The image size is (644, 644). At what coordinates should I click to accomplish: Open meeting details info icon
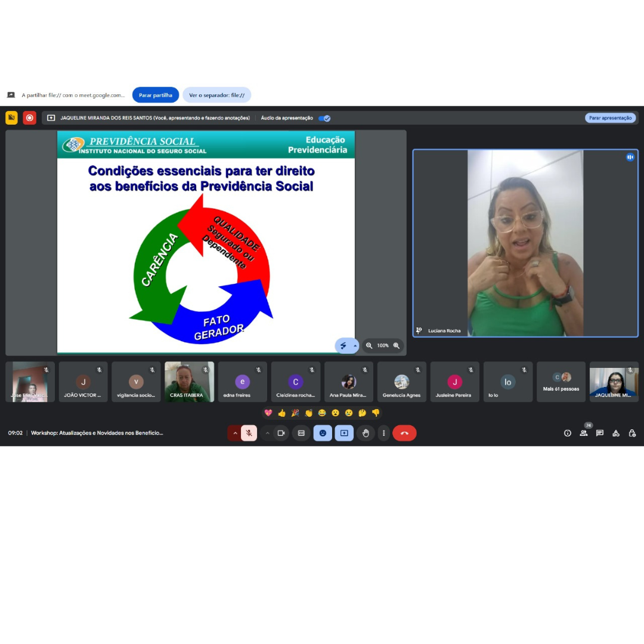click(568, 433)
